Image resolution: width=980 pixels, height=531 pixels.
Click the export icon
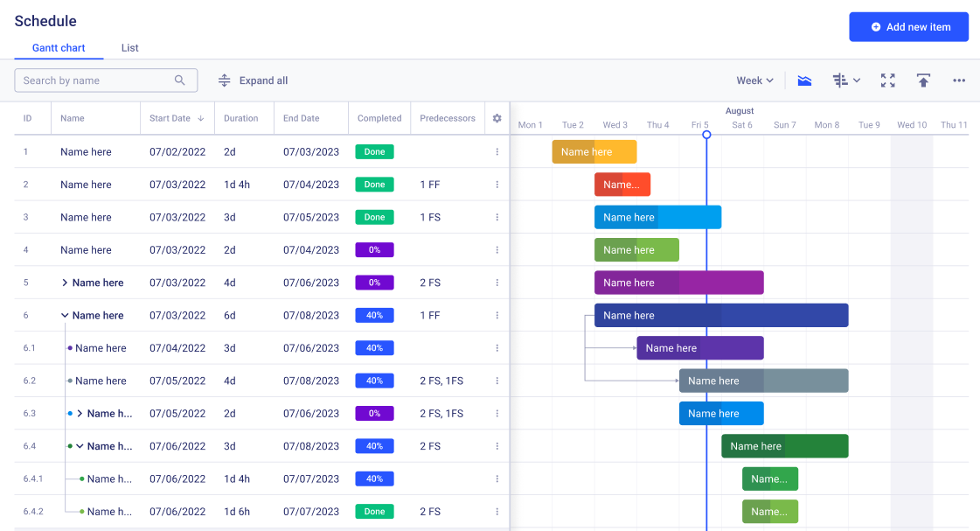click(923, 80)
